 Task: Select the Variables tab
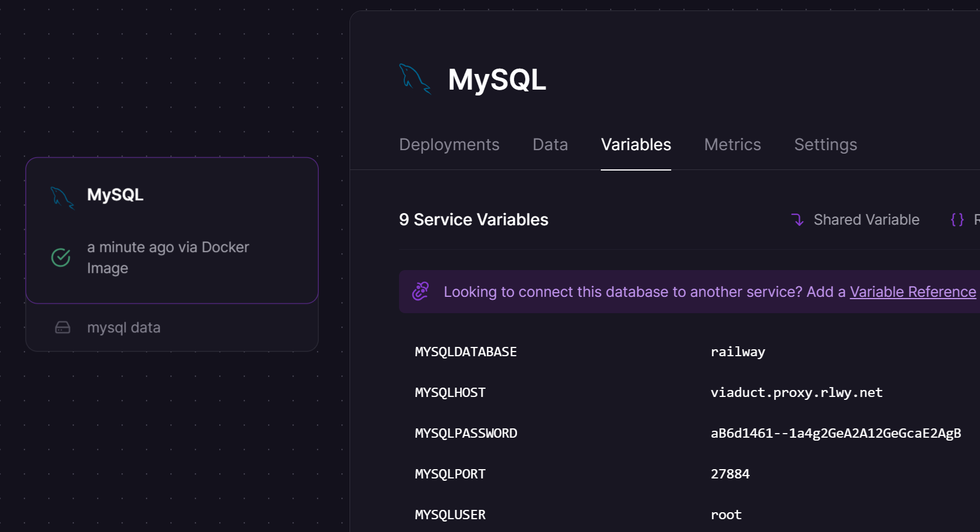coord(636,144)
